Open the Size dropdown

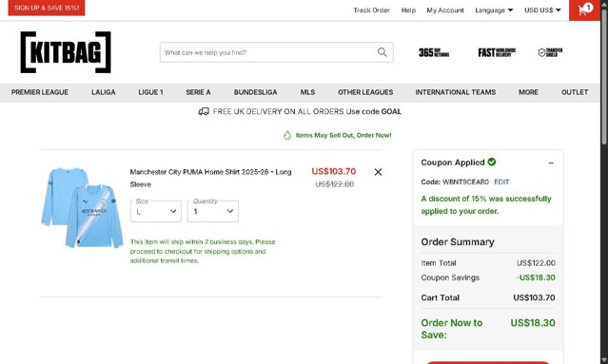[156, 211]
